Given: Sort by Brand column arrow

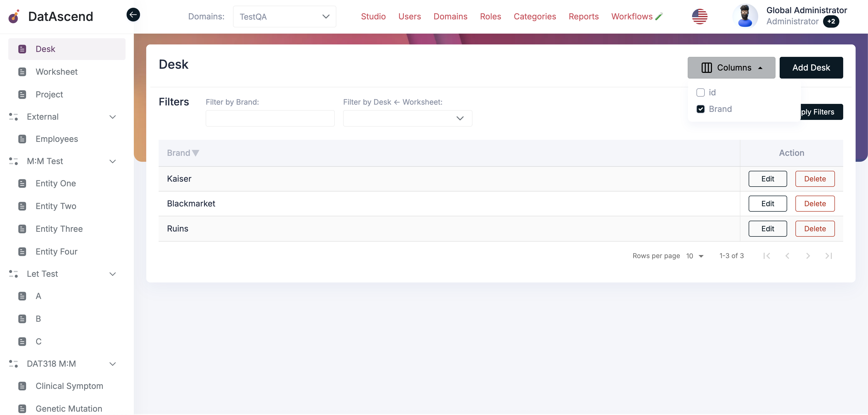Looking at the screenshot, I should pos(196,153).
